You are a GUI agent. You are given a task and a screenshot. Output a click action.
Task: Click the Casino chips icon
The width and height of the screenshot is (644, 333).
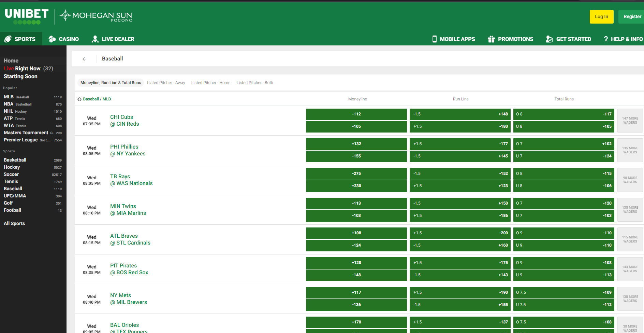pos(52,39)
